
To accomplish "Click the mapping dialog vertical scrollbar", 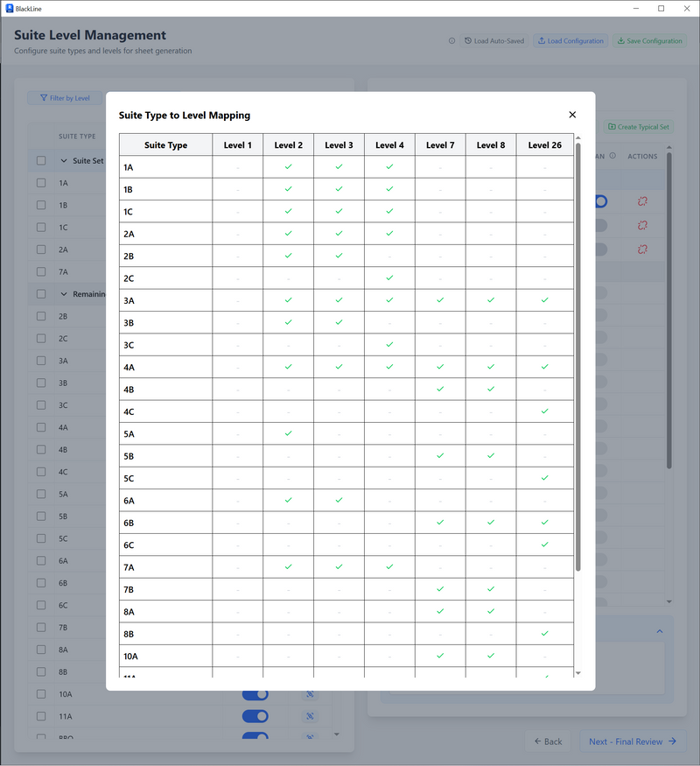I will [578, 356].
